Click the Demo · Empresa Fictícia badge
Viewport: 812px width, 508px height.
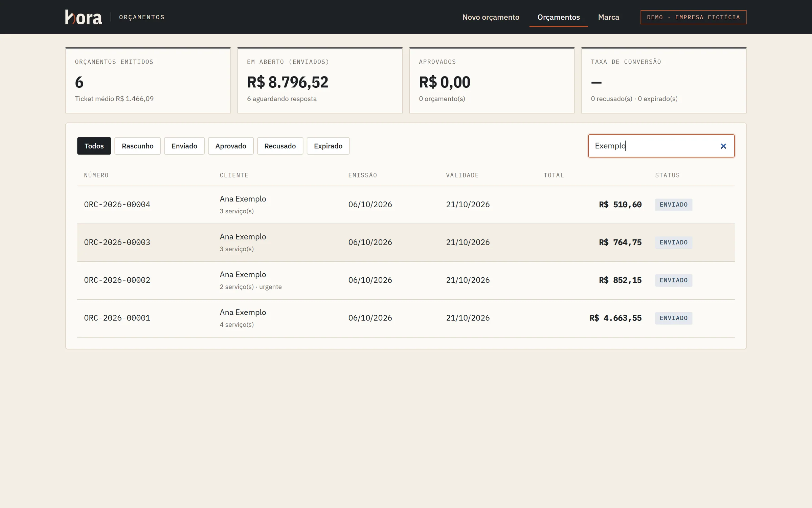pos(693,17)
